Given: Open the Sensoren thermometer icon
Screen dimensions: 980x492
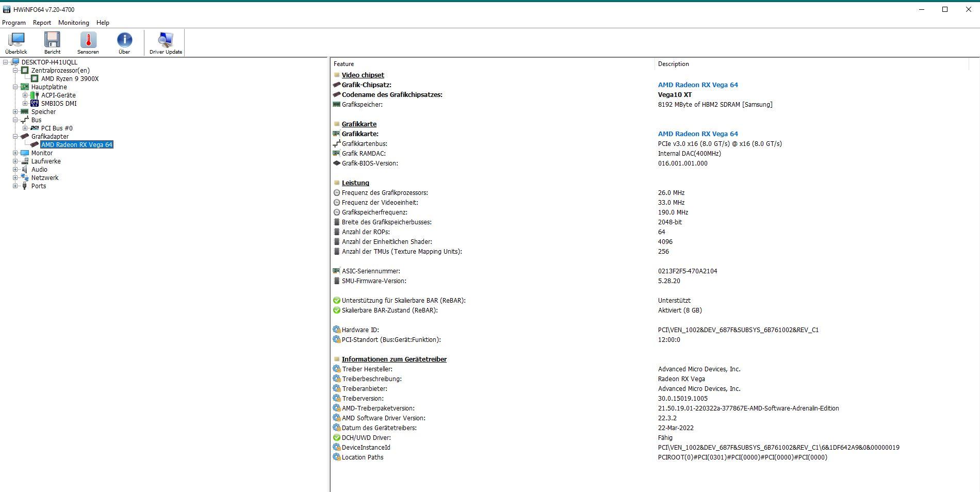Looking at the screenshot, I should point(88,43).
